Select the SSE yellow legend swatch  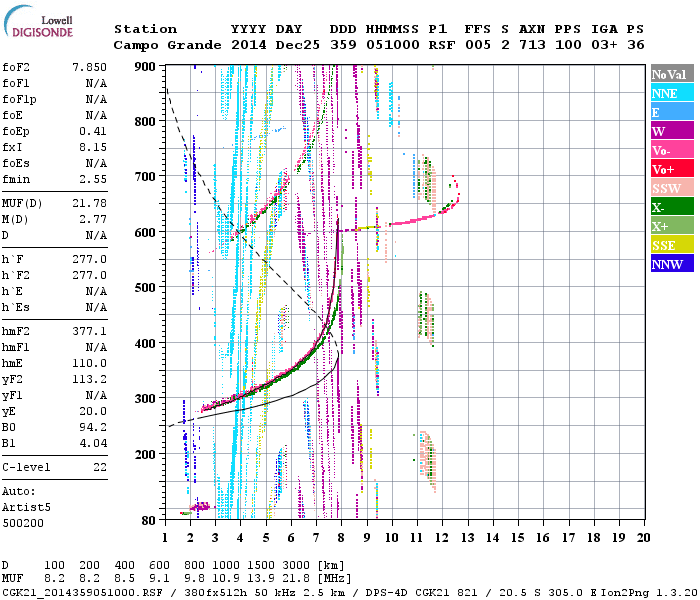672,245
